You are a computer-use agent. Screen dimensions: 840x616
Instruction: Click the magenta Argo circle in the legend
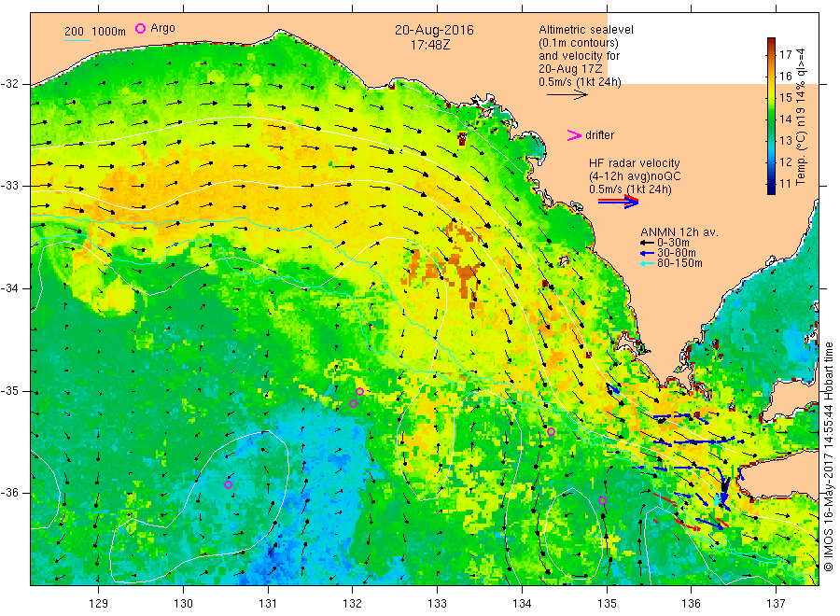(140, 28)
